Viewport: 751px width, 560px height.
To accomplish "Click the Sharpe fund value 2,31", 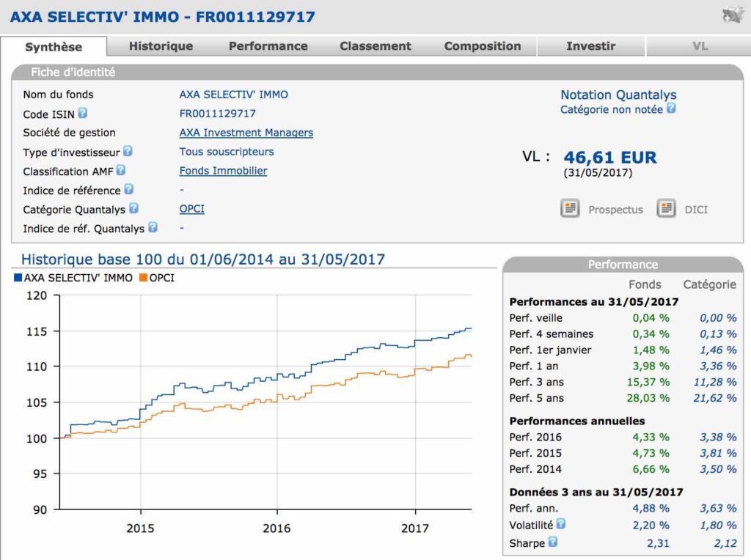I will 658,543.
